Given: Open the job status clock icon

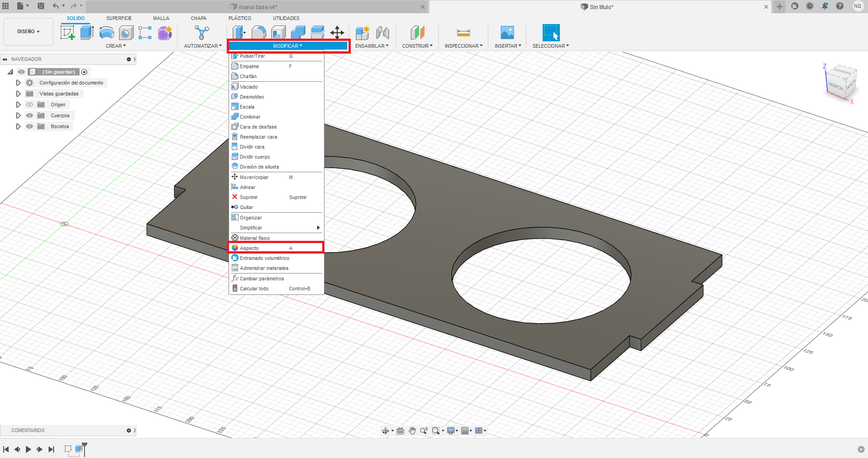Looking at the screenshot, I should [810, 6].
